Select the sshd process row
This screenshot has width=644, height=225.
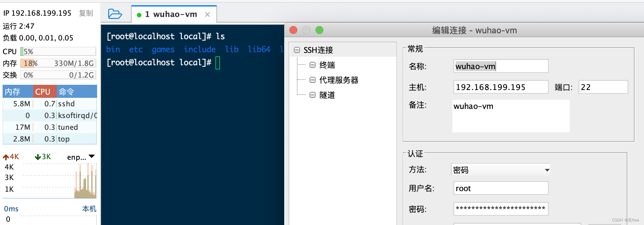(50, 104)
